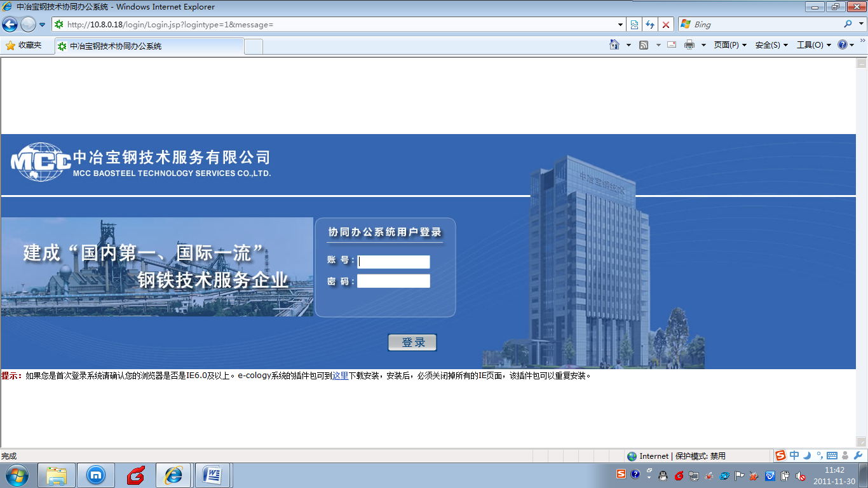Click the blue Help question mark icon

coord(843,45)
